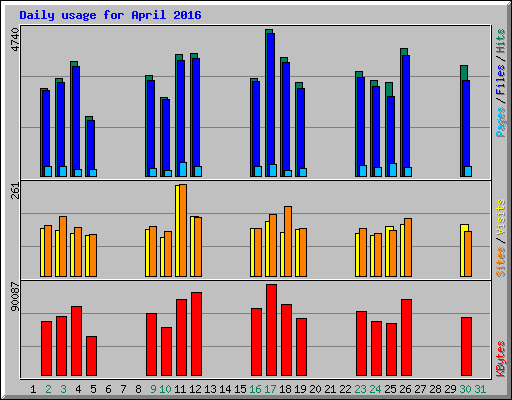Screen dimensions: 512x400
Task: Click day 1 on the x-axis
Action: (x=33, y=389)
